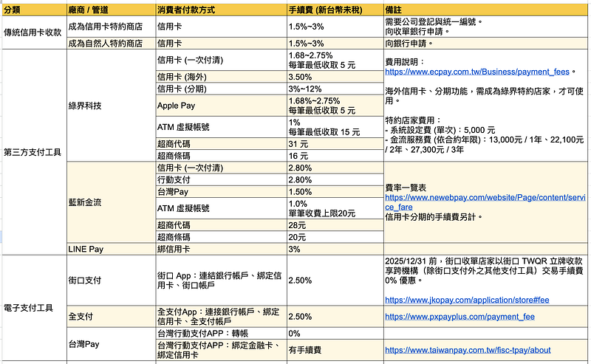The width and height of the screenshot is (591, 364).
Task: Select the 分類 header cell
Action: (34, 10)
